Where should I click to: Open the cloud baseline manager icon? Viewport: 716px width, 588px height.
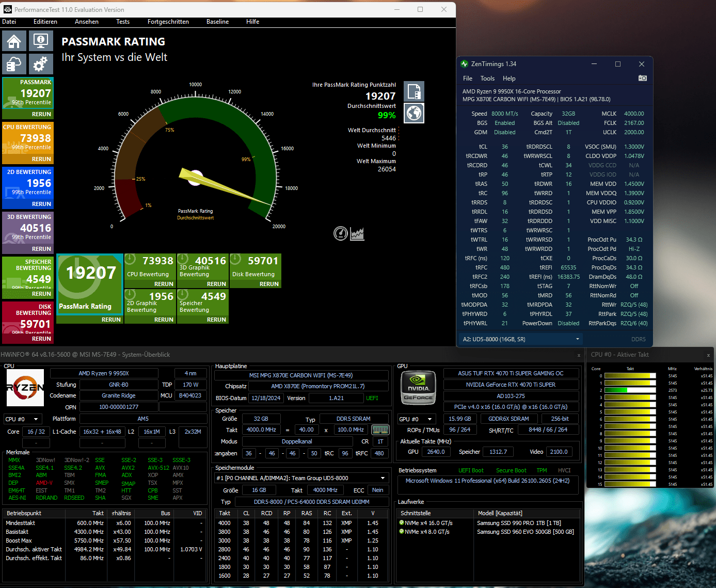14,64
